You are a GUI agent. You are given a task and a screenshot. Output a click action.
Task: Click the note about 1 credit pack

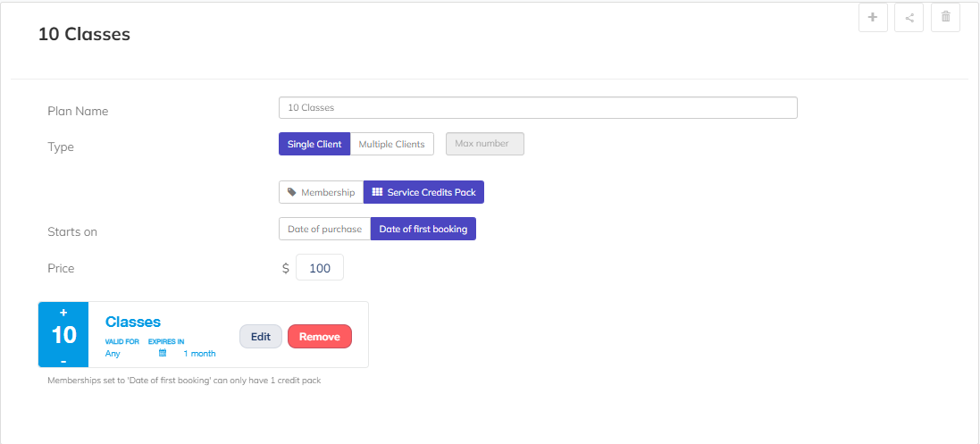(x=184, y=381)
